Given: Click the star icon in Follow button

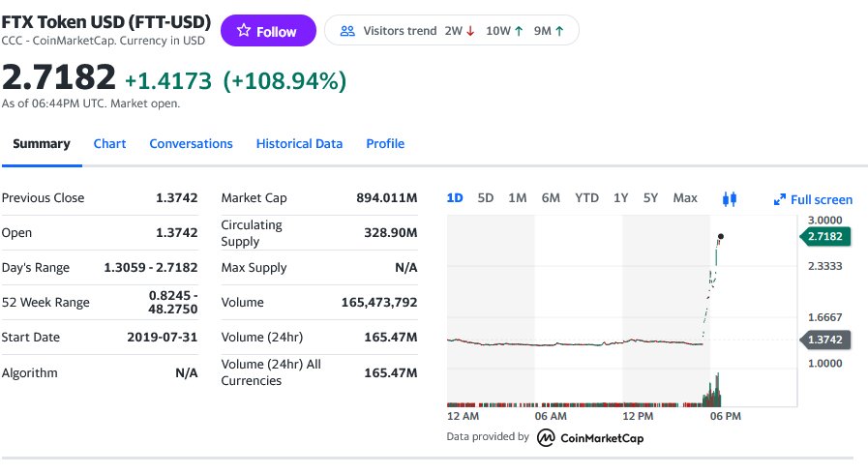Looking at the screenshot, I should [x=244, y=30].
